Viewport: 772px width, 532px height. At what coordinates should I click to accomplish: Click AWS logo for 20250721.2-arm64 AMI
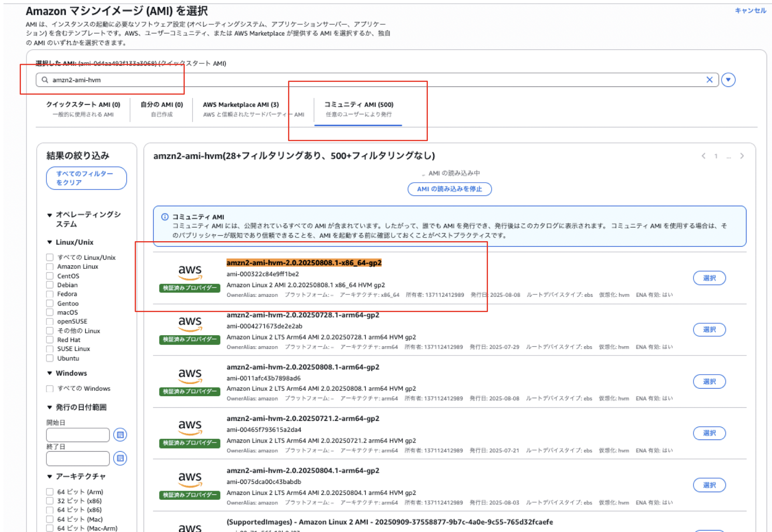tap(190, 427)
